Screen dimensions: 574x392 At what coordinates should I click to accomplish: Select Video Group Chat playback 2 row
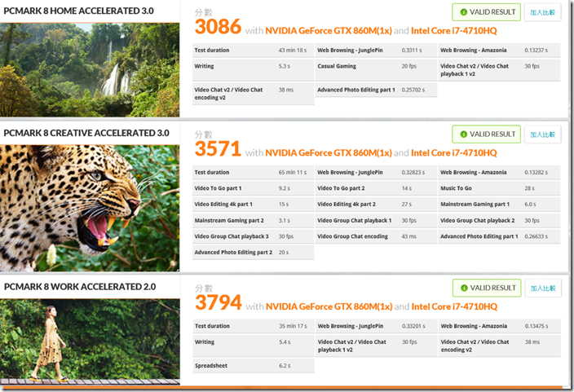[499, 220]
